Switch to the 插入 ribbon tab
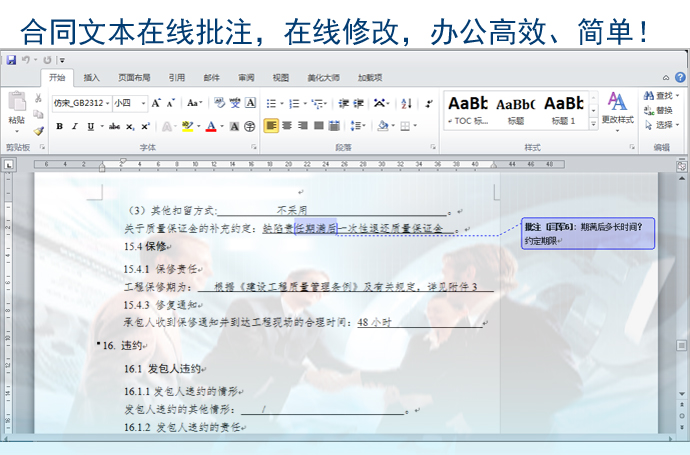 click(91, 77)
